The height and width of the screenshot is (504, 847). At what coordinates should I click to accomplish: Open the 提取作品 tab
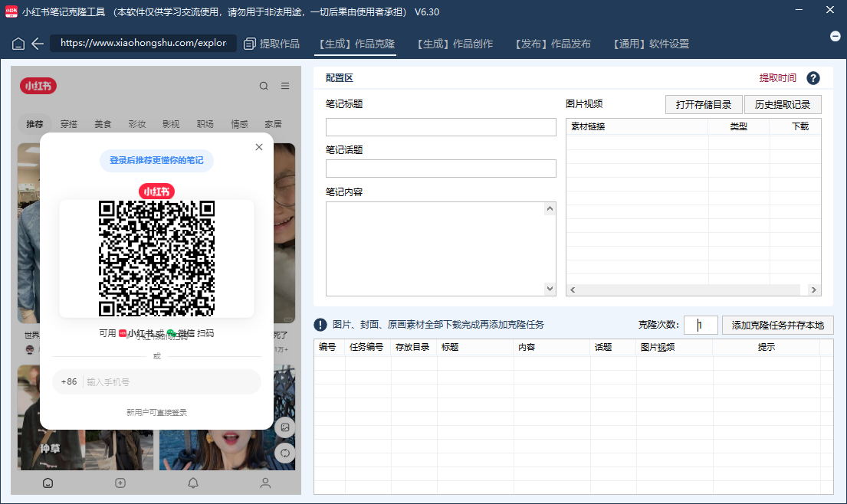(x=271, y=44)
